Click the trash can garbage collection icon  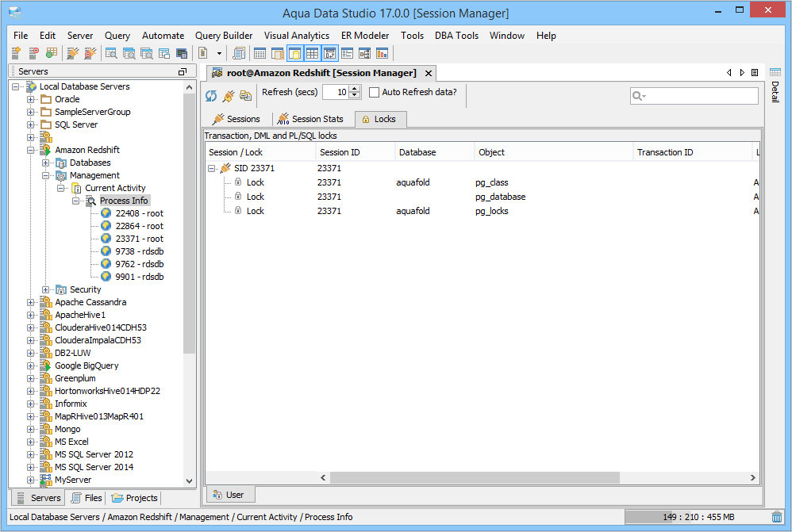(777, 517)
